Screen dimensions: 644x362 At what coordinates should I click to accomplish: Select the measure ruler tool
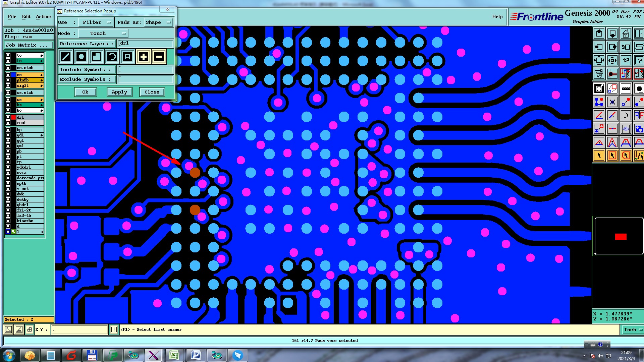[626, 89]
